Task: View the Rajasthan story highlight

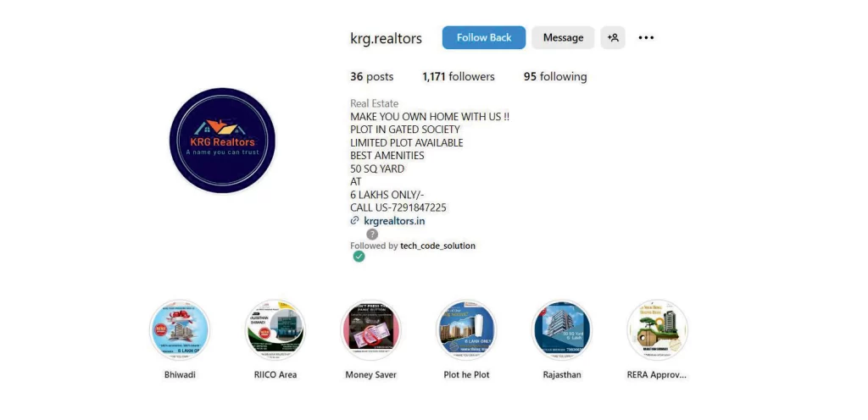Action: pos(562,330)
